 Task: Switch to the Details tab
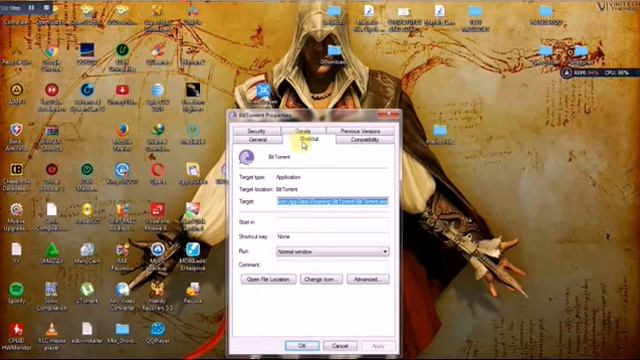(x=303, y=131)
